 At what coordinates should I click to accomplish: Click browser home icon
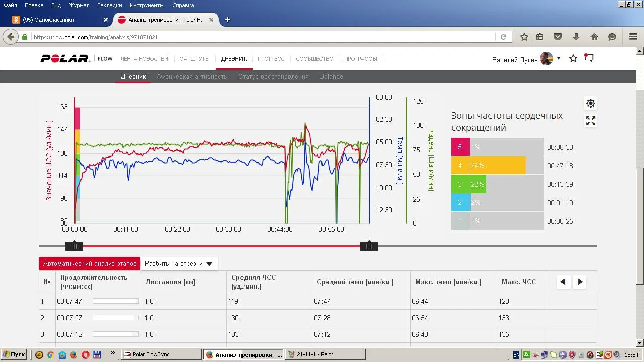click(594, 37)
